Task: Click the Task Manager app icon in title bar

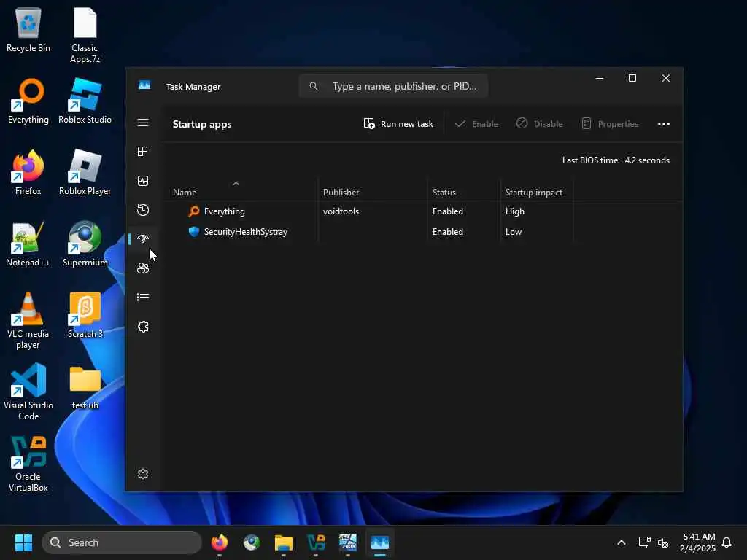Action: click(144, 85)
